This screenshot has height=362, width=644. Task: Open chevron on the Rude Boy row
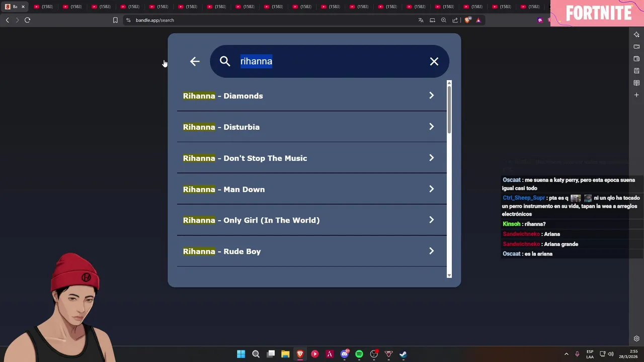click(x=431, y=251)
